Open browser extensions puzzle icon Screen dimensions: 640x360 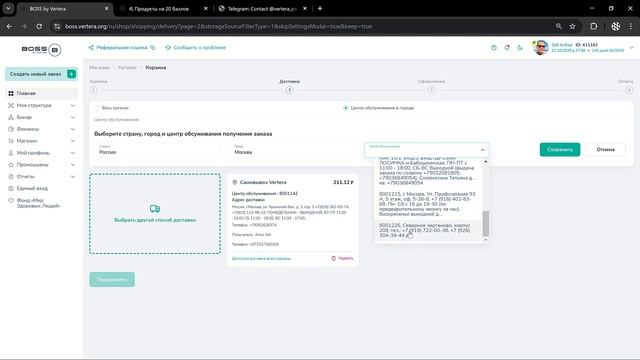[593, 26]
